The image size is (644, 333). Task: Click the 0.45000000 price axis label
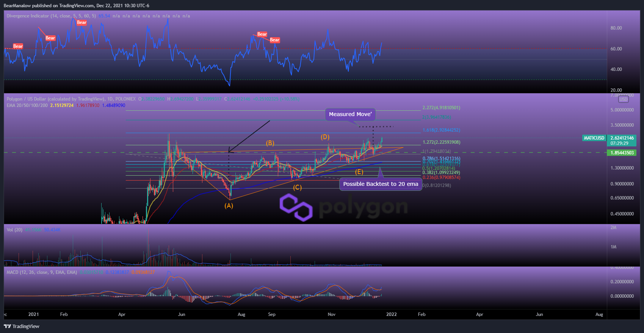[x=622, y=214]
